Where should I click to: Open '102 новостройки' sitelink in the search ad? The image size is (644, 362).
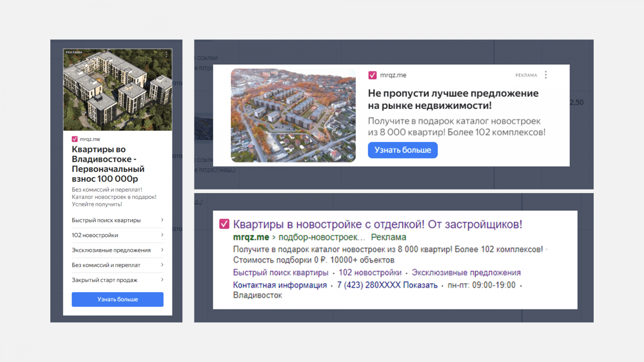(370, 273)
